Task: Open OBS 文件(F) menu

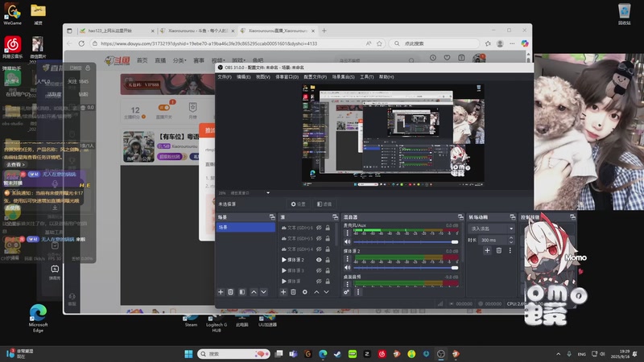Action: tap(225, 76)
